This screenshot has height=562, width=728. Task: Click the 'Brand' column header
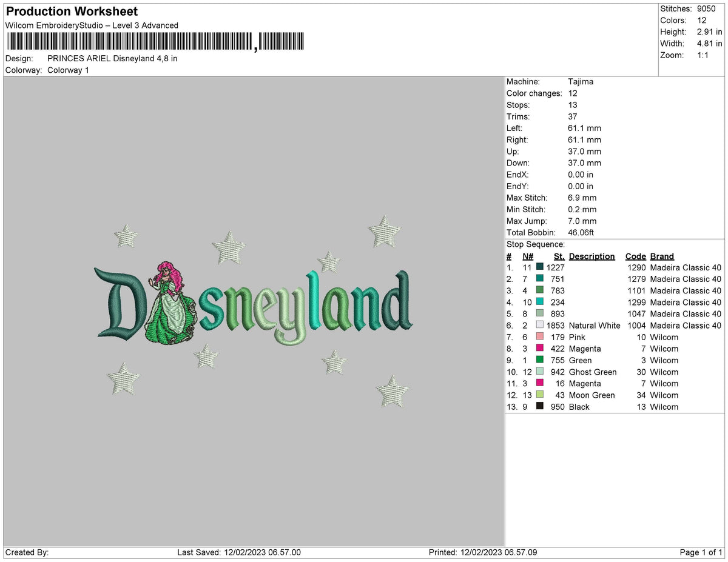click(x=662, y=256)
